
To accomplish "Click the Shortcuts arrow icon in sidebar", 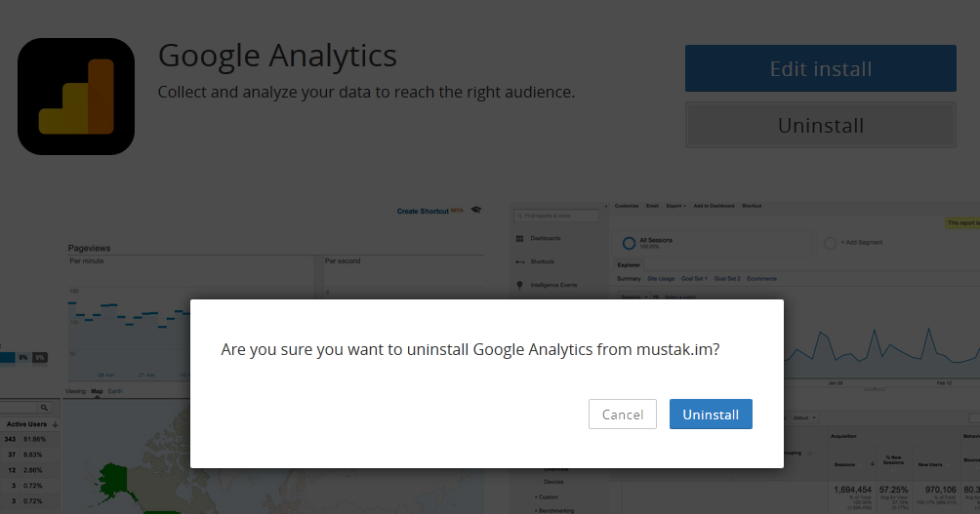I will (519, 262).
